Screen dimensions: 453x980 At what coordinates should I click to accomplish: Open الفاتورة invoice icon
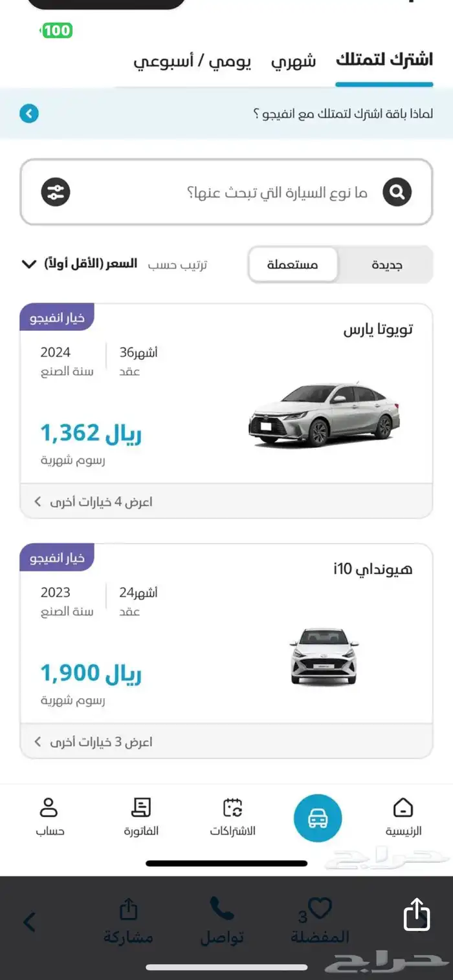click(x=141, y=815)
